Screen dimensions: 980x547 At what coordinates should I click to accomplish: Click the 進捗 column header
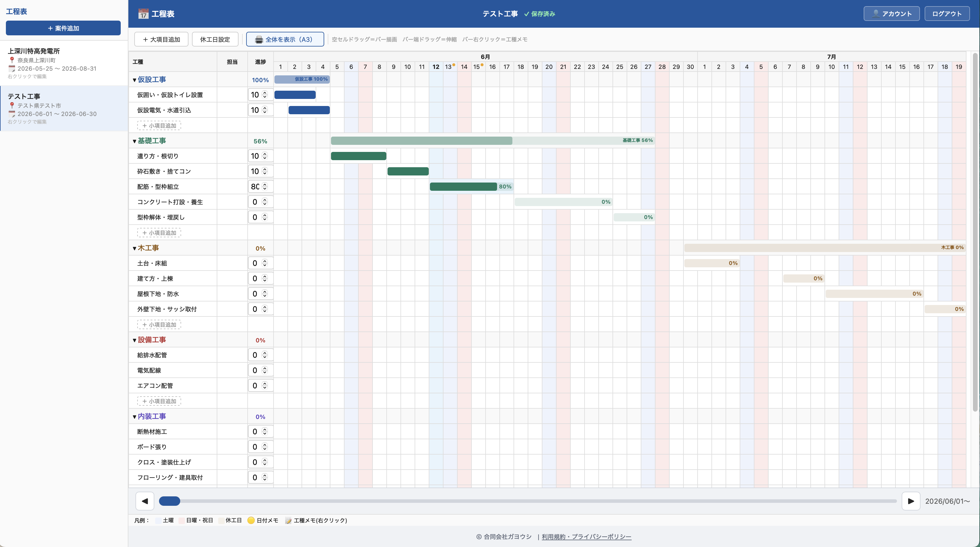pyautogui.click(x=260, y=62)
